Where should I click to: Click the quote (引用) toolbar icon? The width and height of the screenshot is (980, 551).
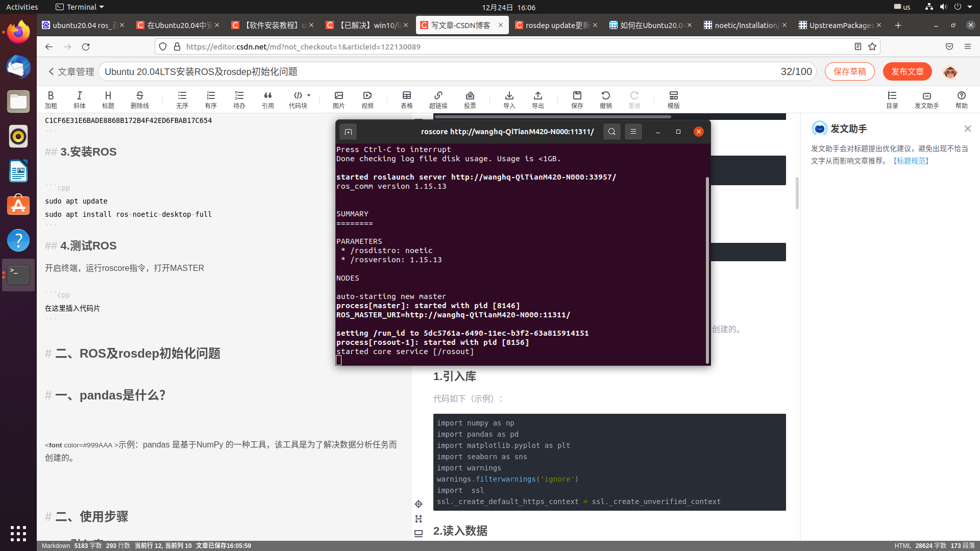[x=267, y=99]
